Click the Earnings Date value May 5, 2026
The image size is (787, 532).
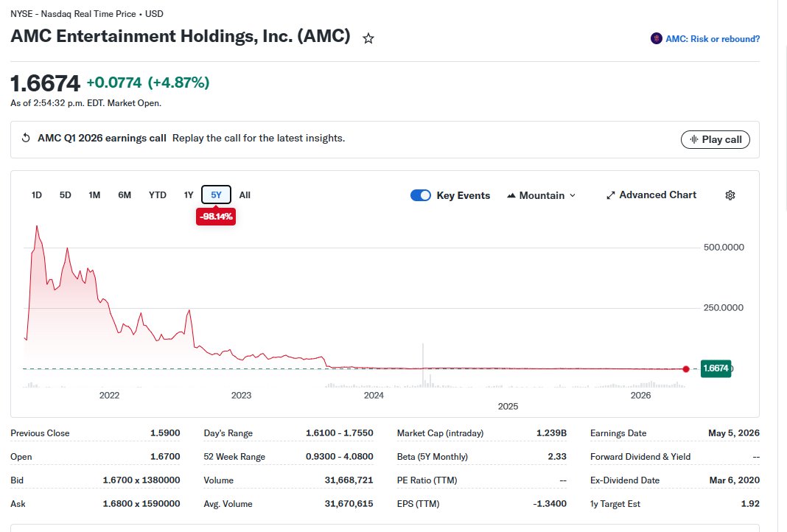pyautogui.click(x=734, y=433)
